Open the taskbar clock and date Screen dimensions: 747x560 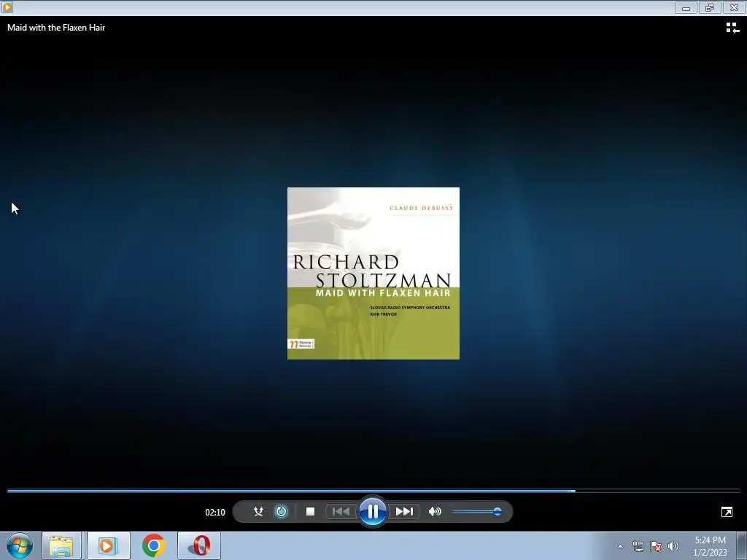point(710,546)
